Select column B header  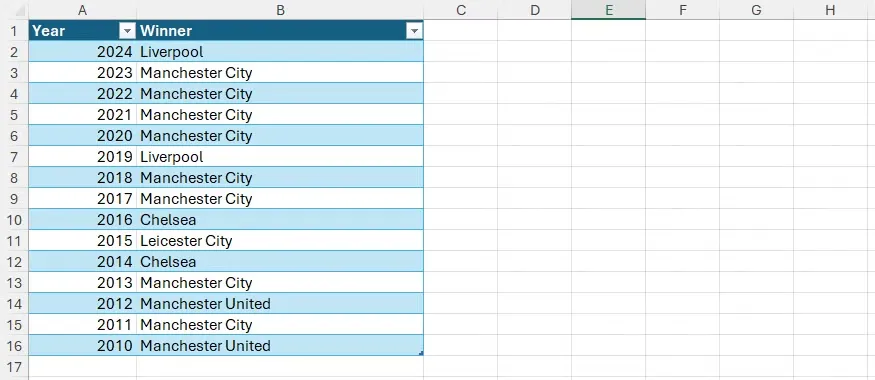280,10
